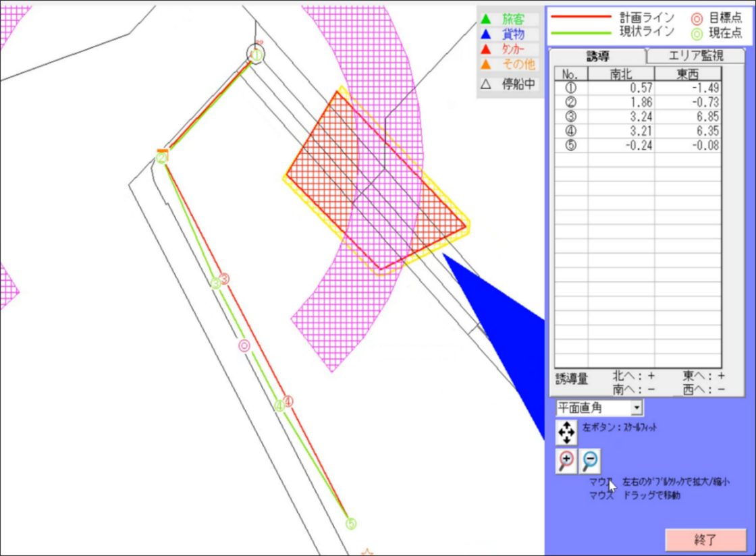
Task: Click the hollow 停船中 triangle in legend
Action: (485, 85)
